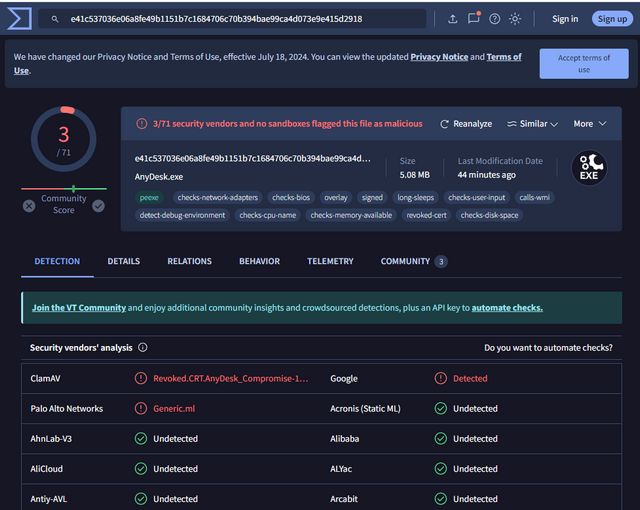Screen dimensions: 640x510
Task: Click the Sign in link
Action: point(565,19)
